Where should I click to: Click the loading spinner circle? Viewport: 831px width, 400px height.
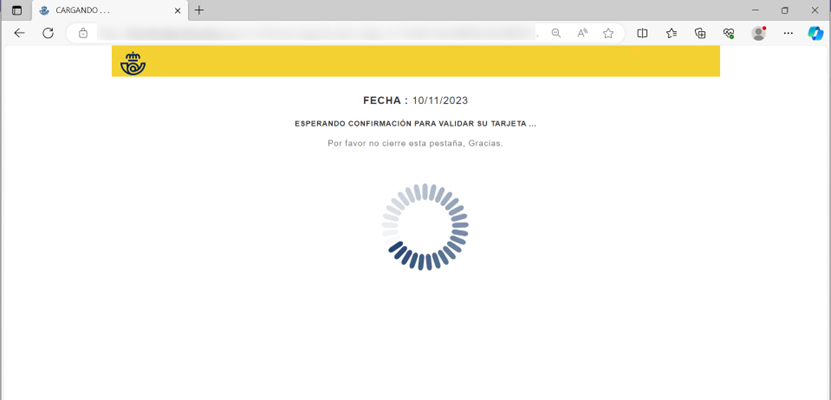(425, 227)
